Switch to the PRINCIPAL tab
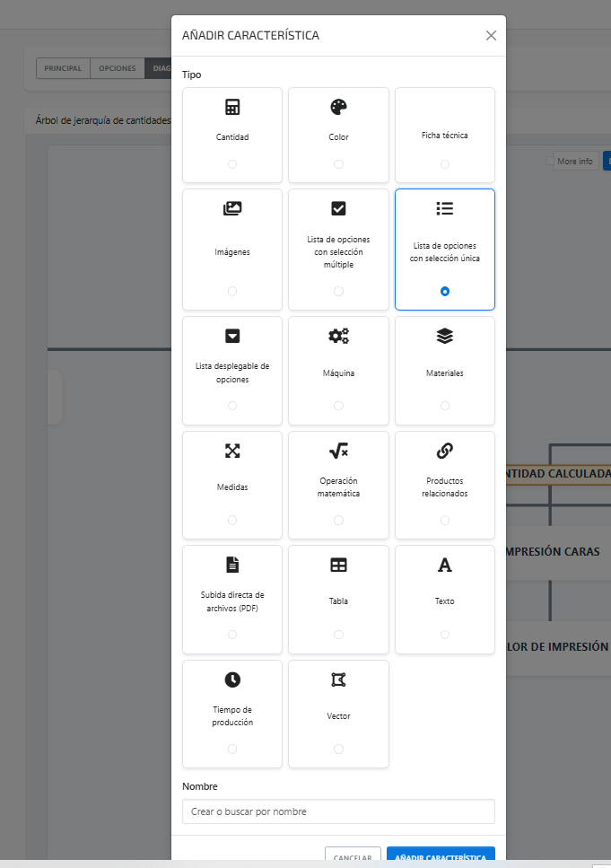611x868 pixels. 63,68
